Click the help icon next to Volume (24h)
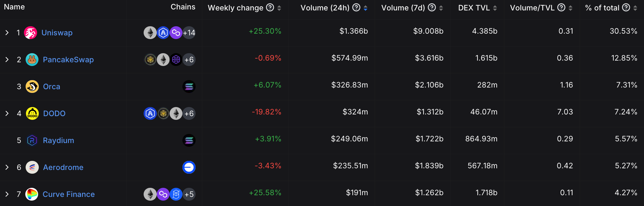This screenshot has height=206, width=644. 356,7
